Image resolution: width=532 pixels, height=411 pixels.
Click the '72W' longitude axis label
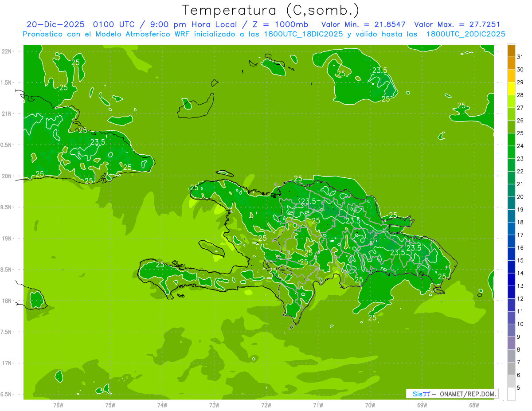(266, 405)
